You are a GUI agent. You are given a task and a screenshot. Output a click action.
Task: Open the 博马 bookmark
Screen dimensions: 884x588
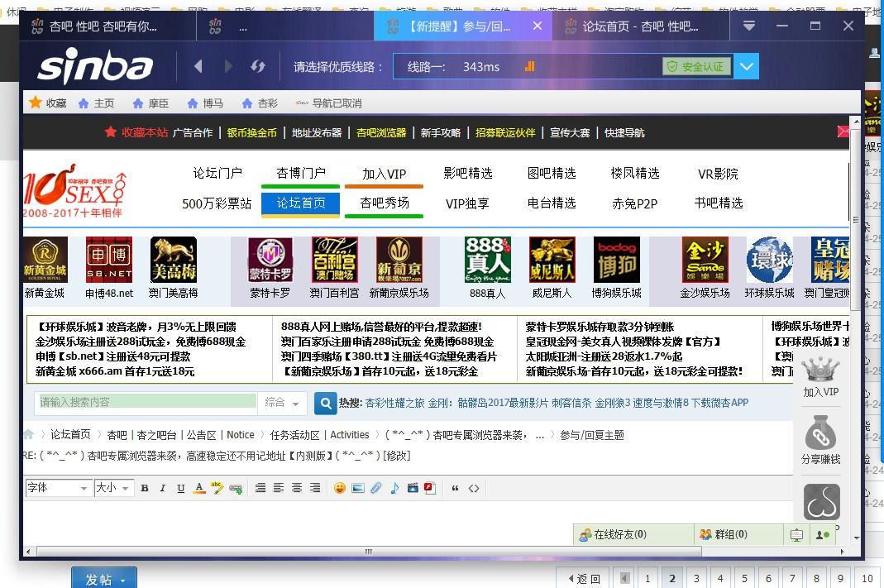(x=205, y=103)
